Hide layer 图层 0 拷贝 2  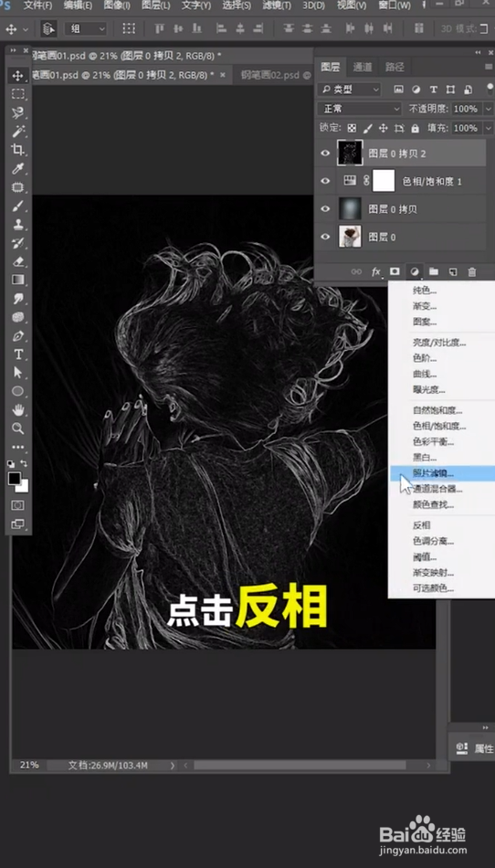pyautogui.click(x=325, y=153)
